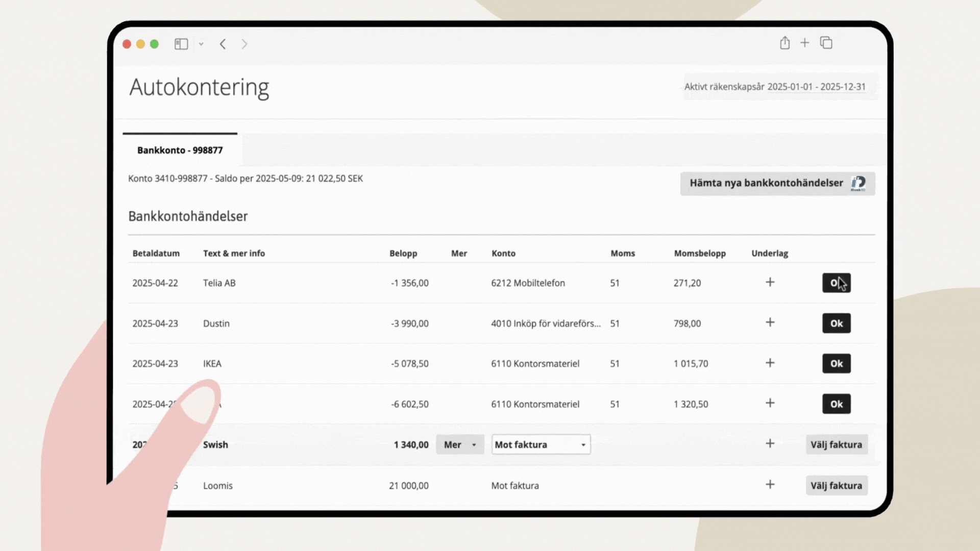
Task: Add underlag for Swish row
Action: tap(770, 444)
